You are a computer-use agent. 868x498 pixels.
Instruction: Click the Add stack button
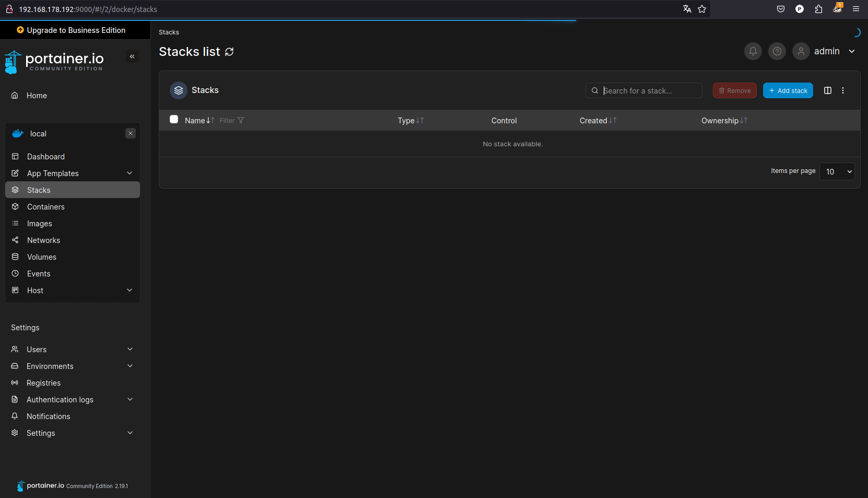pos(788,90)
